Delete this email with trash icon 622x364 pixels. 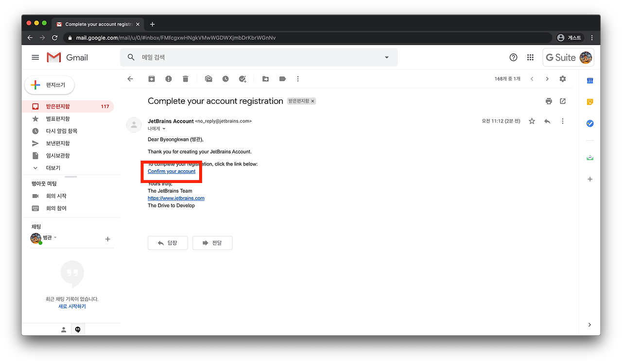(185, 79)
